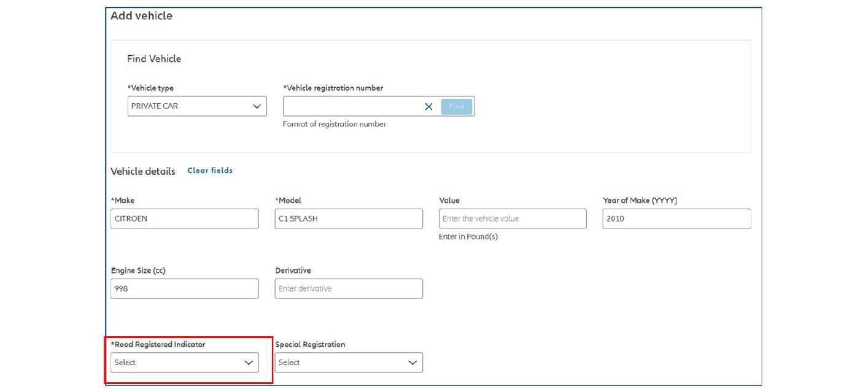The height and width of the screenshot is (389, 868).
Task: Click the Year of Make field
Action: [676, 219]
